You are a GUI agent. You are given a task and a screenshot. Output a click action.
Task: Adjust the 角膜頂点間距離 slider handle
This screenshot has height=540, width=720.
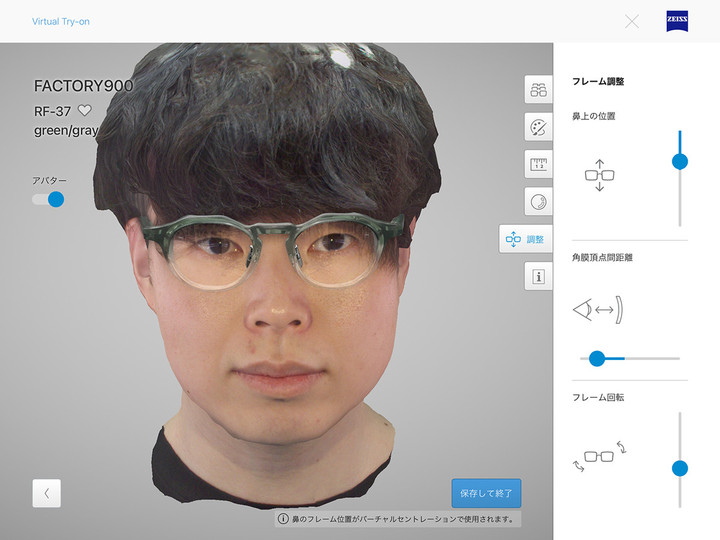596,358
